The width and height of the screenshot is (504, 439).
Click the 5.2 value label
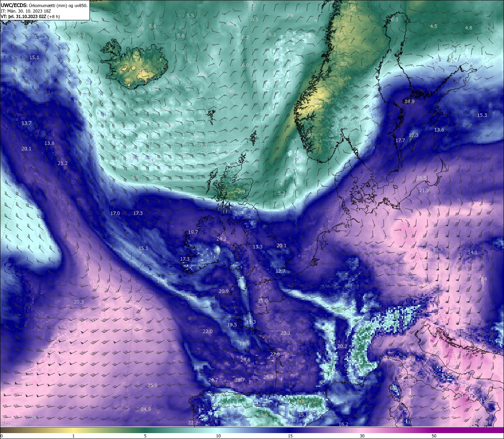(282, 193)
